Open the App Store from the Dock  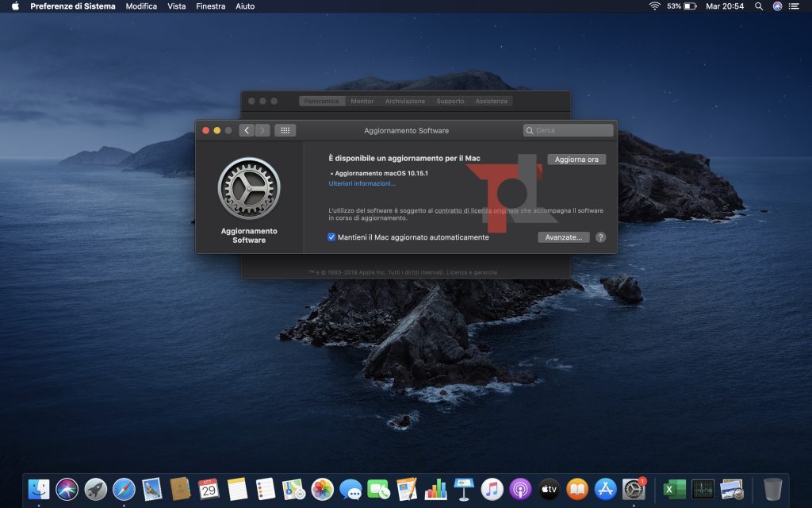(x=606, y=489)
